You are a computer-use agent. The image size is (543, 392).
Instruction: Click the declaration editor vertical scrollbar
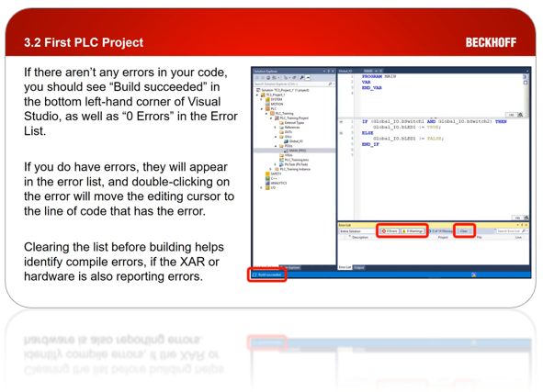pyautogui.click(x=526, y=100)
